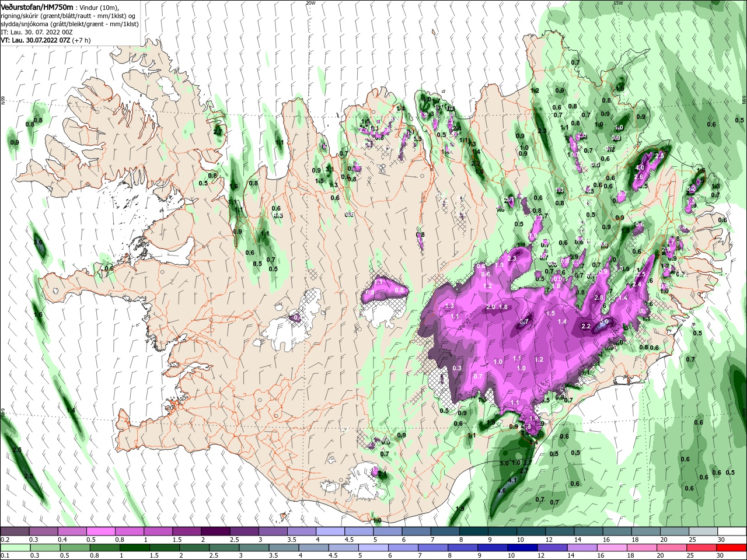Screen dimensions: 747x560
Task: Click the 2.8 snowfall value on the map
Action: click(x=599, y=297)
